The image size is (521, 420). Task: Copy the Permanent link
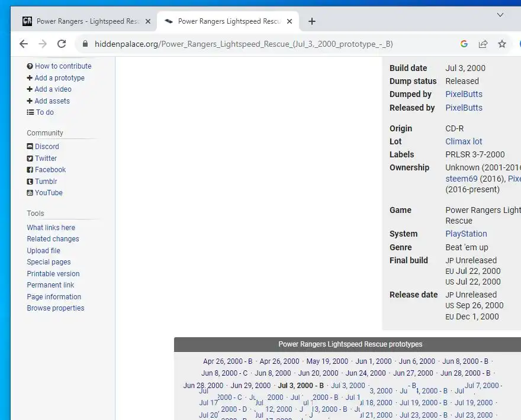[x=50, y=285]
